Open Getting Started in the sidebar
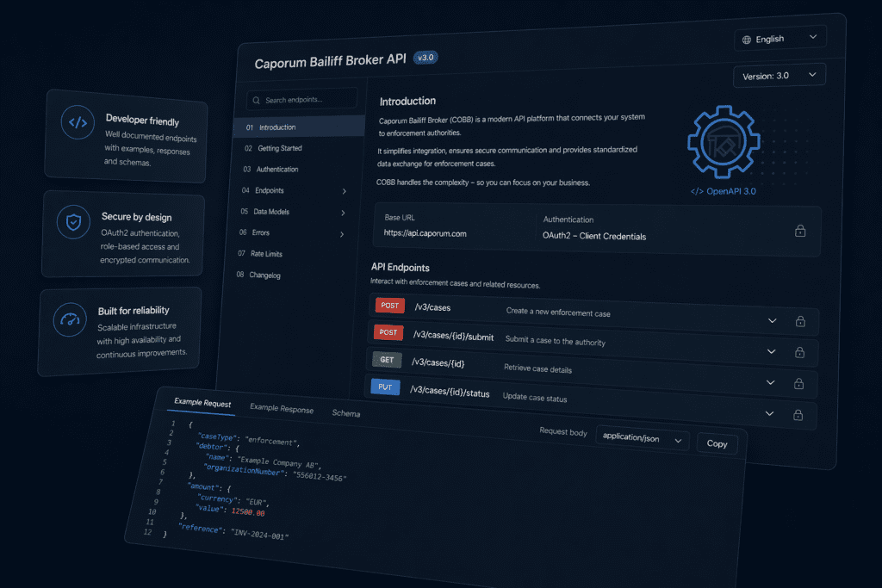The height and width of the screenshot is (588, 882). (x=279, y=148)
